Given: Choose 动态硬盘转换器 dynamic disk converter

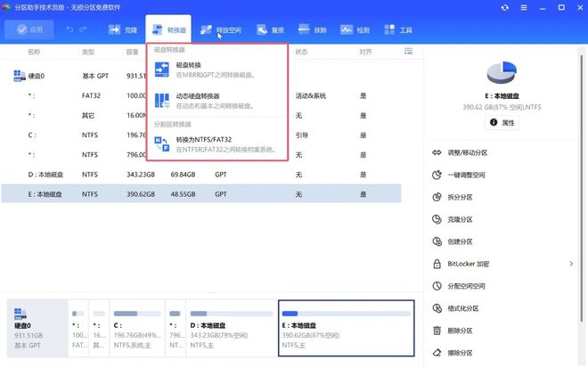Looking at the screenshot, I should pyautogui.click(x=216, y=101).
